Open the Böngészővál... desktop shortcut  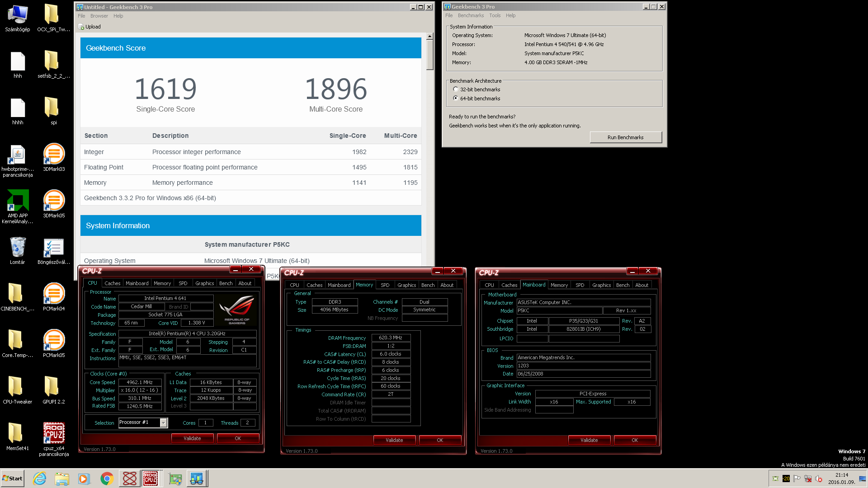[54, 251]
